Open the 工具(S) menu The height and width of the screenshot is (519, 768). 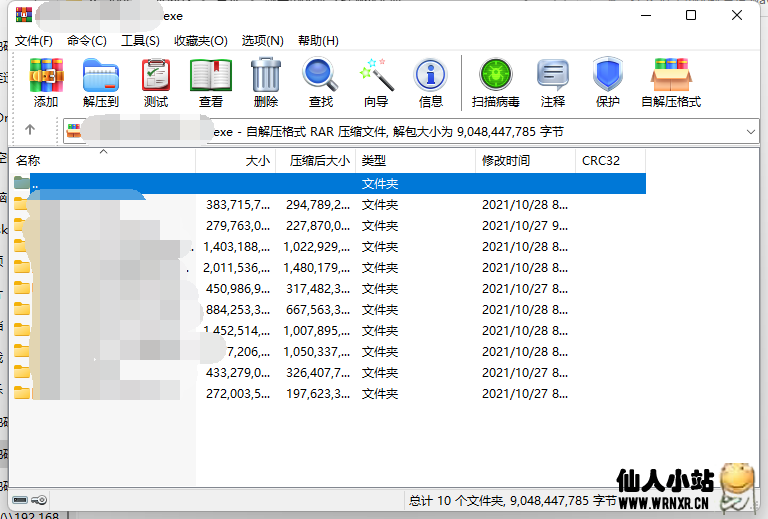pyautogui.click(x=141, y=41)
